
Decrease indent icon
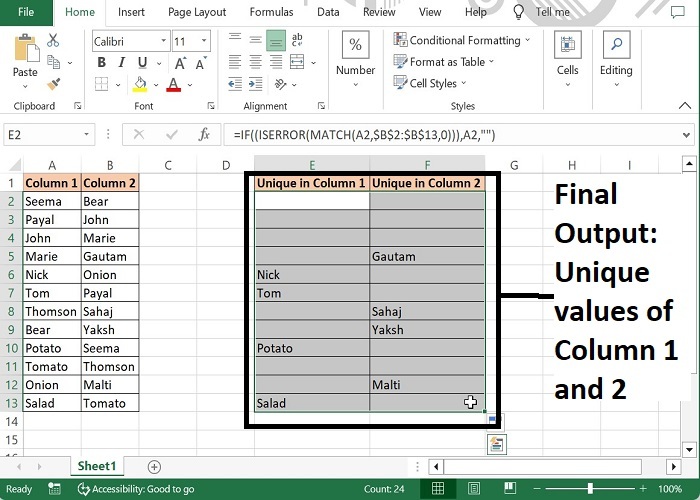235,84
